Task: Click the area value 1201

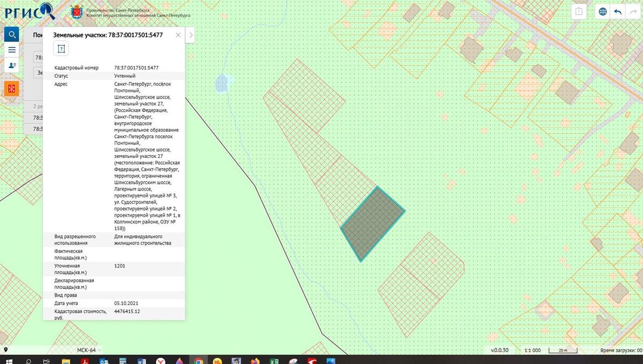Action: click(120, 266)
